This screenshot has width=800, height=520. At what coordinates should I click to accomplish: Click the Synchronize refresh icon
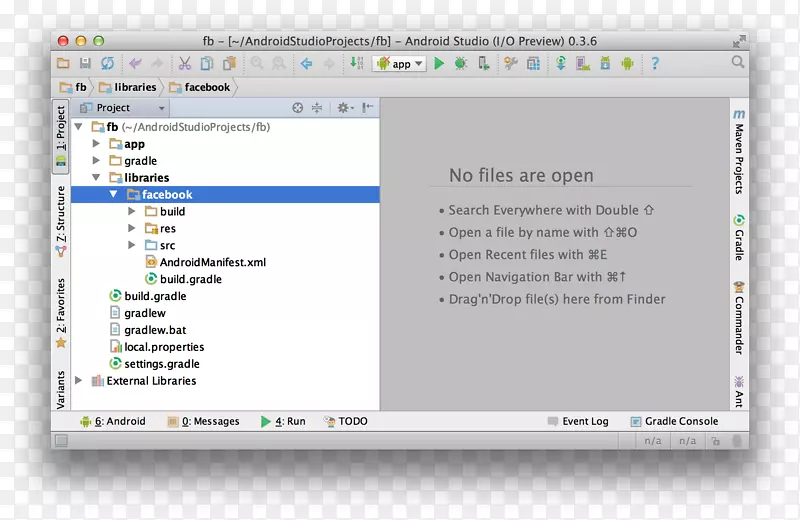pos(107,63)
